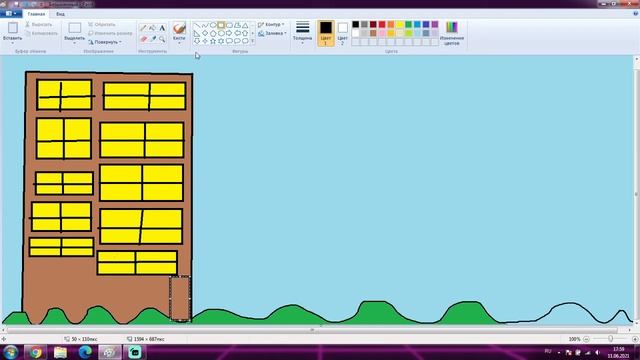Click the zoom in plus button
The image size is (640, 360).
pos(635,339)
